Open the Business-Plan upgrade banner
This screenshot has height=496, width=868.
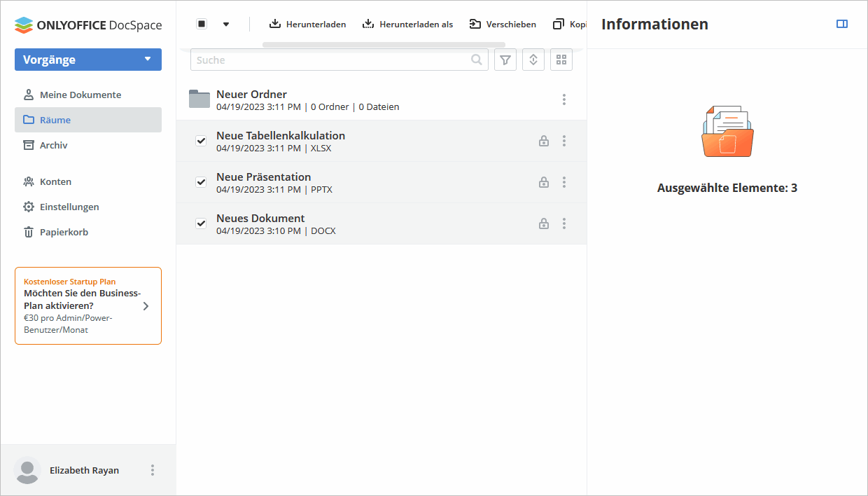(x=88, y=305)
